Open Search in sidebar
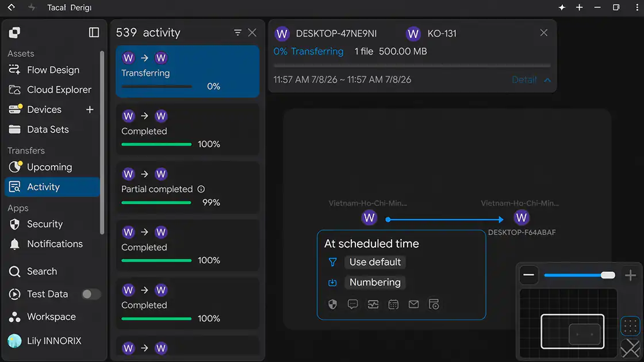The width and height of the screenshot is (644, 362). tap(52, 271)
